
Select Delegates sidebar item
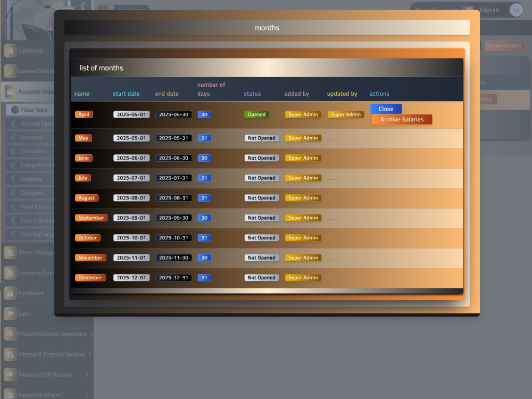click(30, 193)
